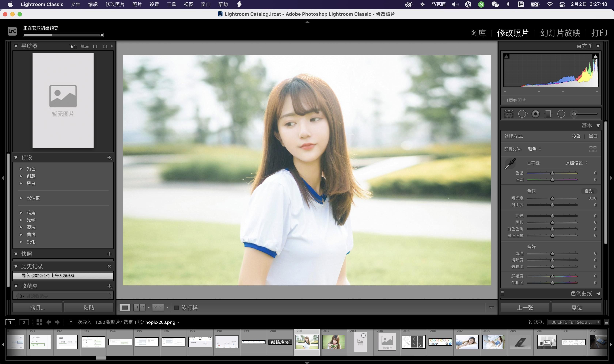Open the 照片 menu in menu bar
614x364 pixels.
137,4
